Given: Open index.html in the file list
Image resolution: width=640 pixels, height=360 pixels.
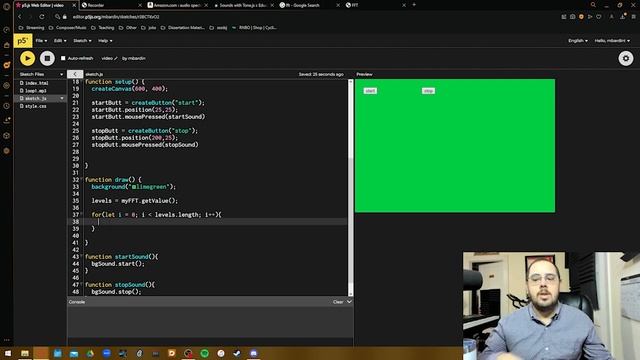Looking at the screenshot, I should click(36, 83).
